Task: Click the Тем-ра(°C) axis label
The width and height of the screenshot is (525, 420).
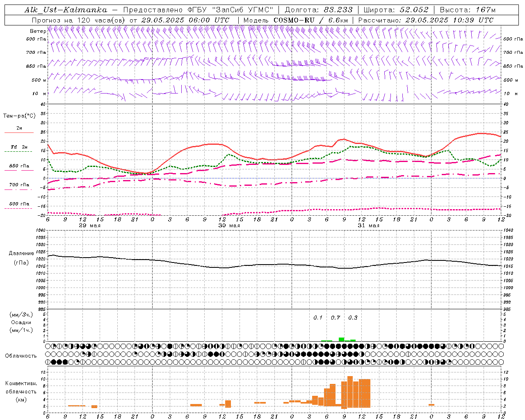Action: 19,116
